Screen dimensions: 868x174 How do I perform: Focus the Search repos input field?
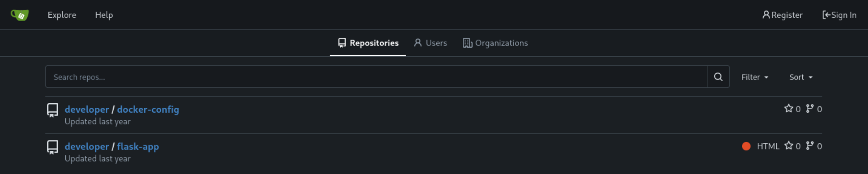click(376, 77)
